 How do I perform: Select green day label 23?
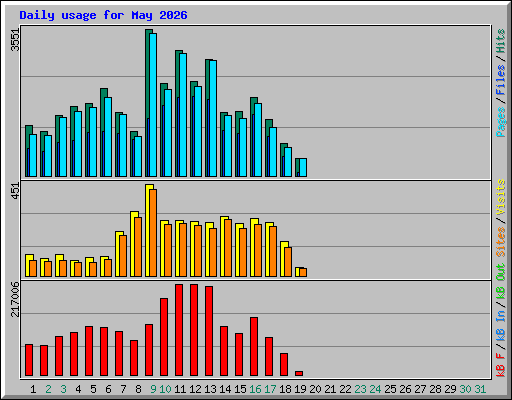pyautogui.click(x=360, y=389)
